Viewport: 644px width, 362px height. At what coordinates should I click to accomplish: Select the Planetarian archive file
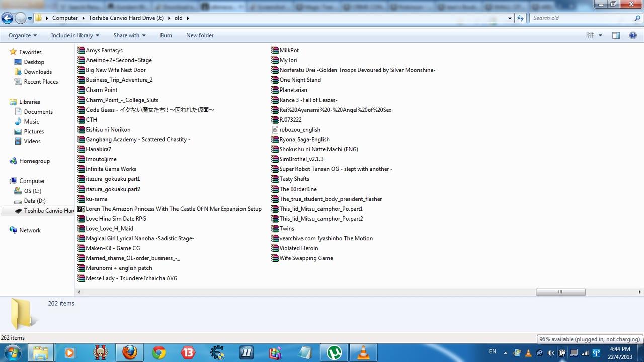293,90
